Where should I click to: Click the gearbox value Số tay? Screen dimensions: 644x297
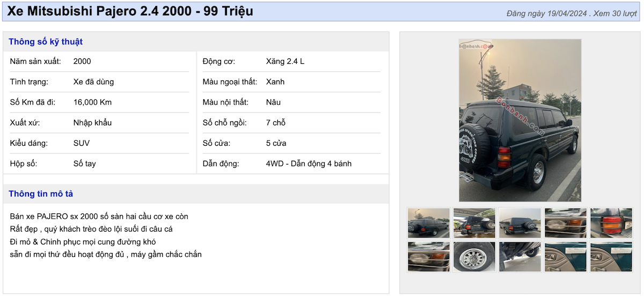[x=84, y=164]
